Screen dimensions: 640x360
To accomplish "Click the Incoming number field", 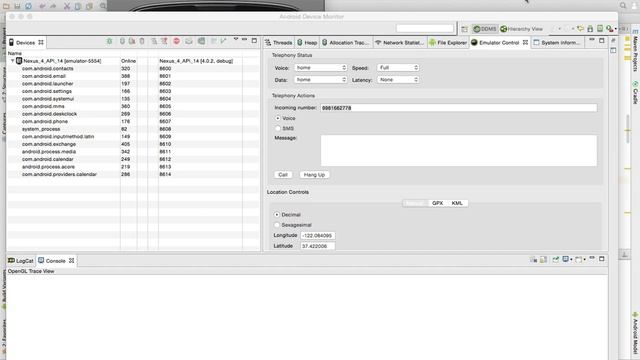I will point(458,108).
